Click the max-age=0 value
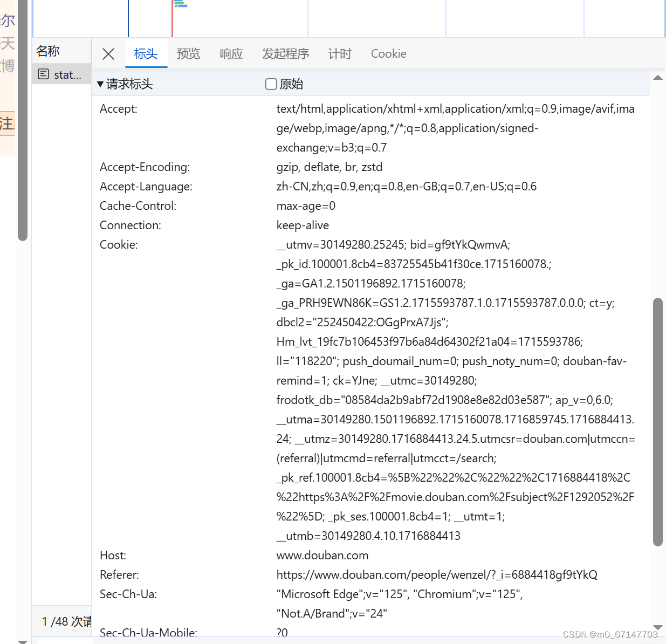The image size is (666, 644). click(306, 206)
